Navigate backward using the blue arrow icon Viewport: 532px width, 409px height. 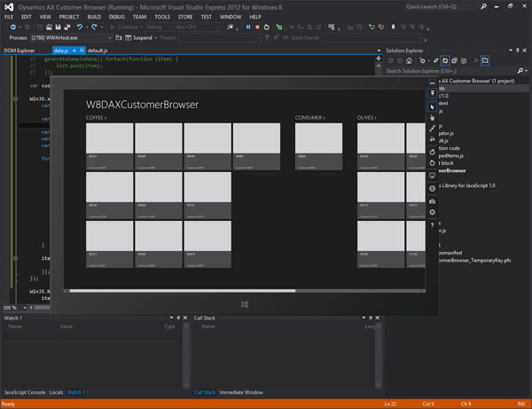click(x=13, y=27)
